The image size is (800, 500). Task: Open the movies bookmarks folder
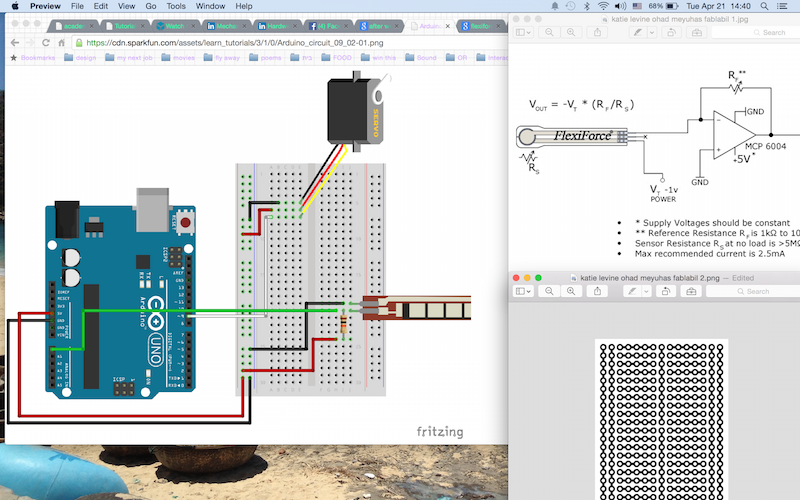[x=178, y=58]
